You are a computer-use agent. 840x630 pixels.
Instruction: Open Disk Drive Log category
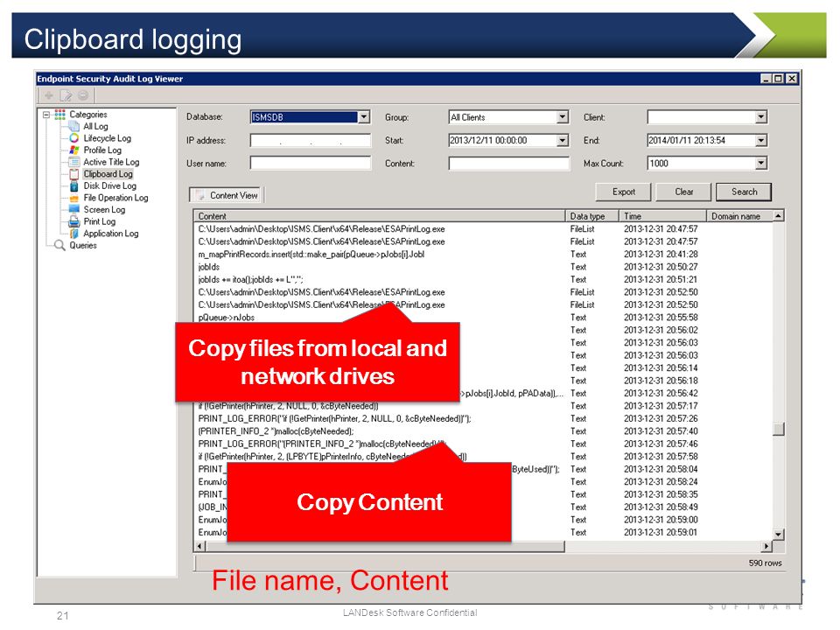(x=110, y=185)
